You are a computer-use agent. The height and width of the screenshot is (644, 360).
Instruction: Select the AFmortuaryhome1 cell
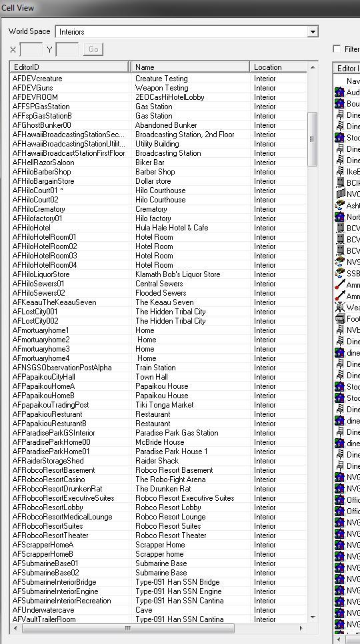[41, 330]
